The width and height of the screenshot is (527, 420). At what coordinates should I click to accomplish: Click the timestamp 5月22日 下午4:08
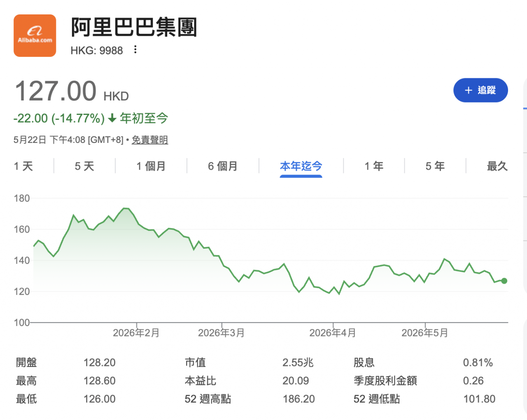tap(49, 140)
